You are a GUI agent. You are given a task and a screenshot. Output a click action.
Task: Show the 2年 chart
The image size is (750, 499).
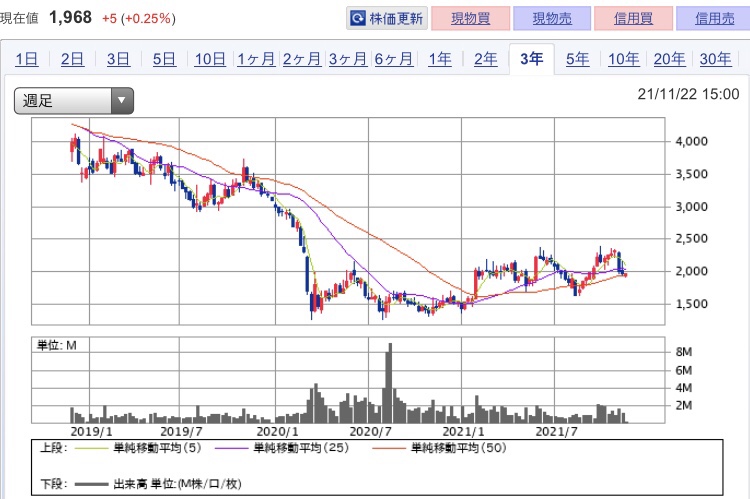click(x=485, y=59)
